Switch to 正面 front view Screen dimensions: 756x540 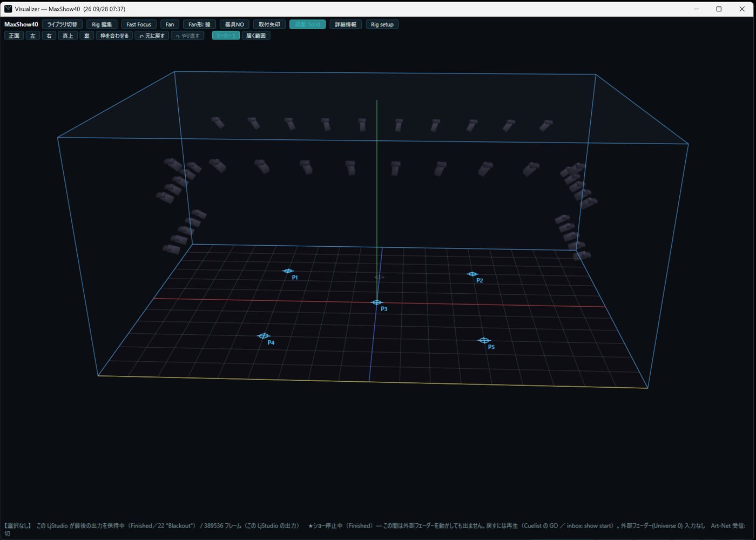14,36
